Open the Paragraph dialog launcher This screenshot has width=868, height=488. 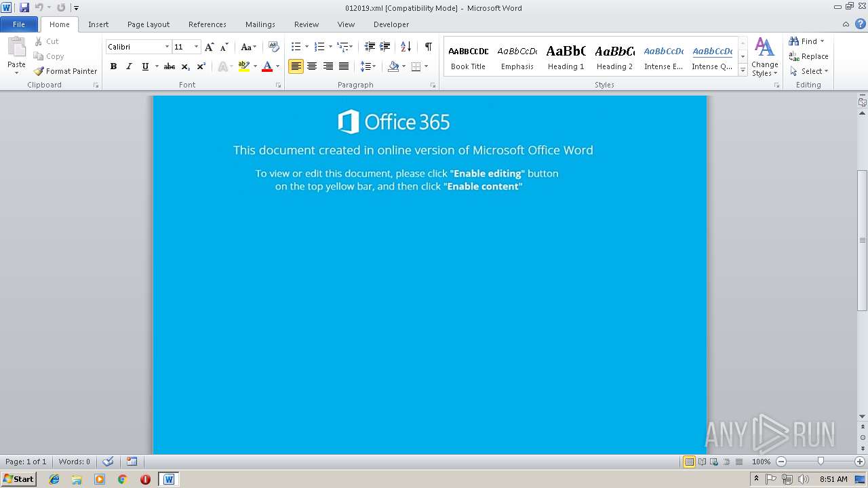coord(433,85)
